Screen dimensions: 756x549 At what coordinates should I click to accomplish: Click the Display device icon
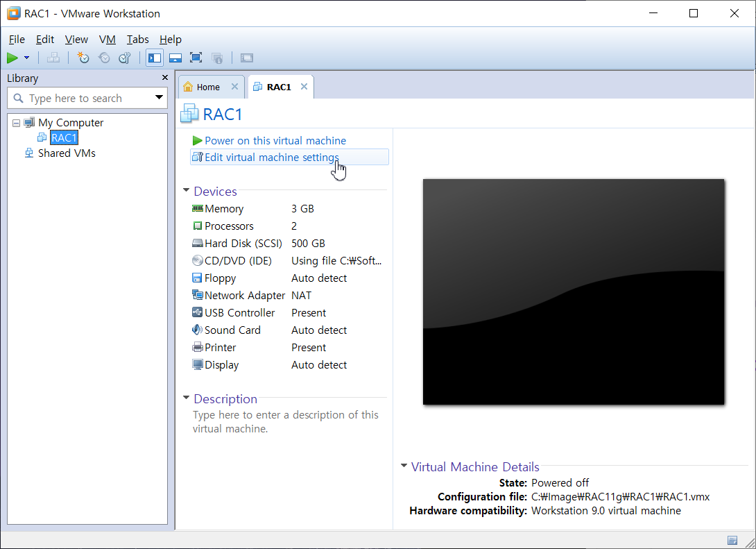point(197,364)
